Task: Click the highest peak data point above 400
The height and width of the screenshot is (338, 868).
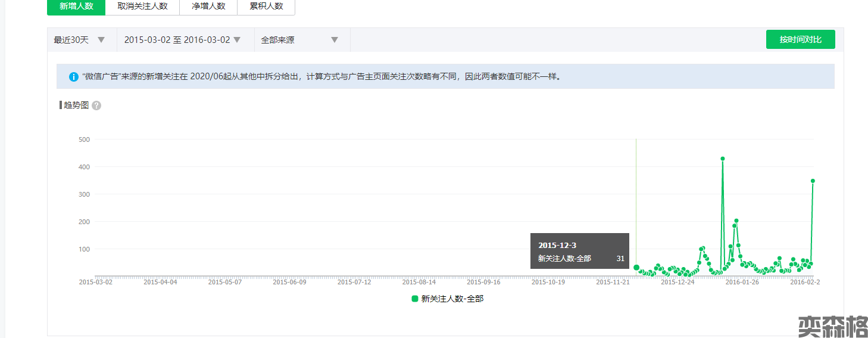Action: click(723, 159)
